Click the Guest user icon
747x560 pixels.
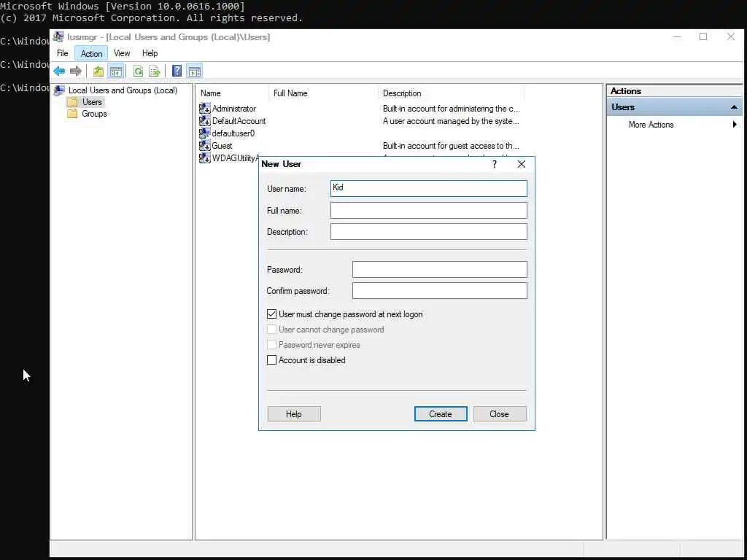pyautogui.click(x=205, y=146)
